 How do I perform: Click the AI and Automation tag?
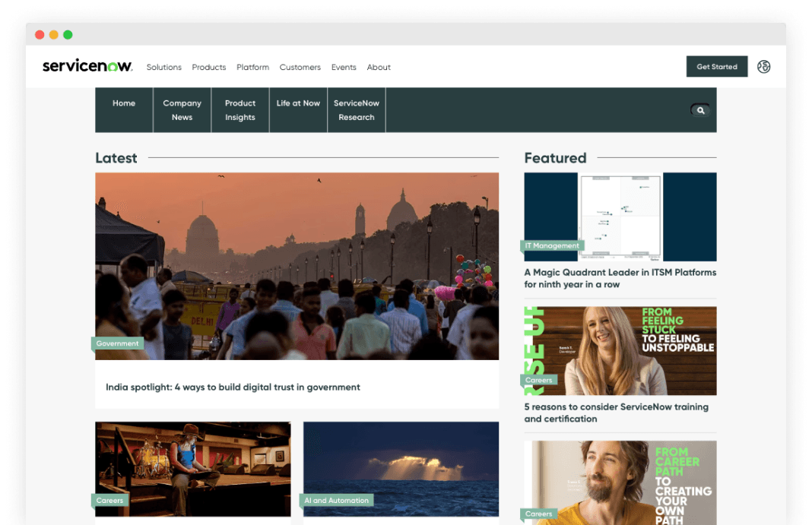337,500
